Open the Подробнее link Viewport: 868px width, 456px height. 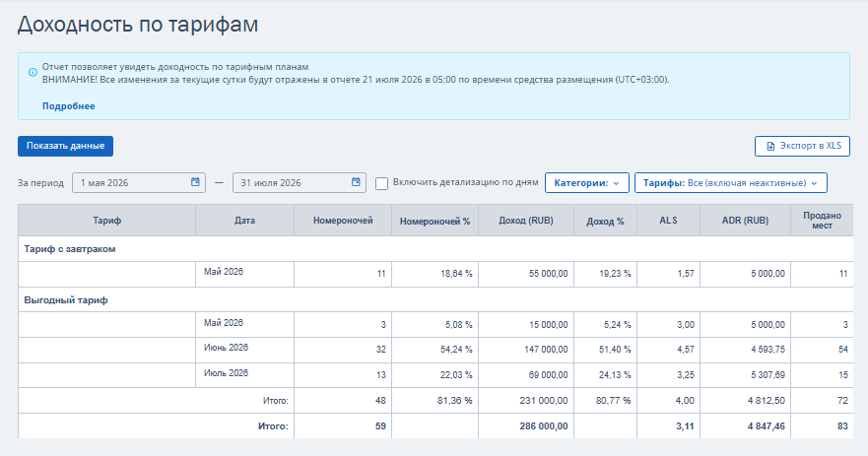[69, 106]
